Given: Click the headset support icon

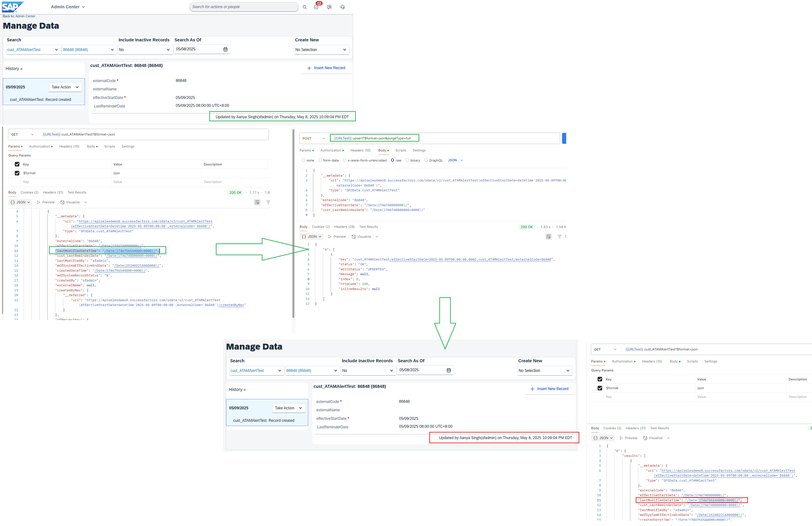Looking at the screenshot, I should 342,7.
